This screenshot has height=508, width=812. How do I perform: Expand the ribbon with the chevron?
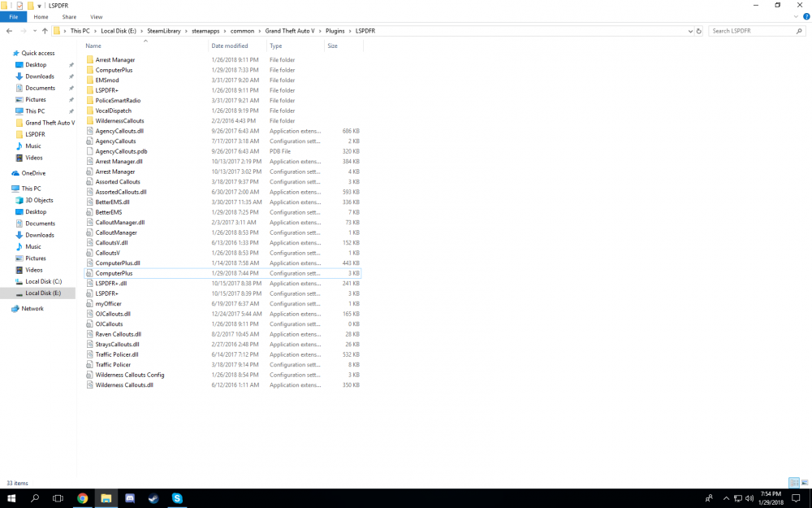click(x=796, y=16)
